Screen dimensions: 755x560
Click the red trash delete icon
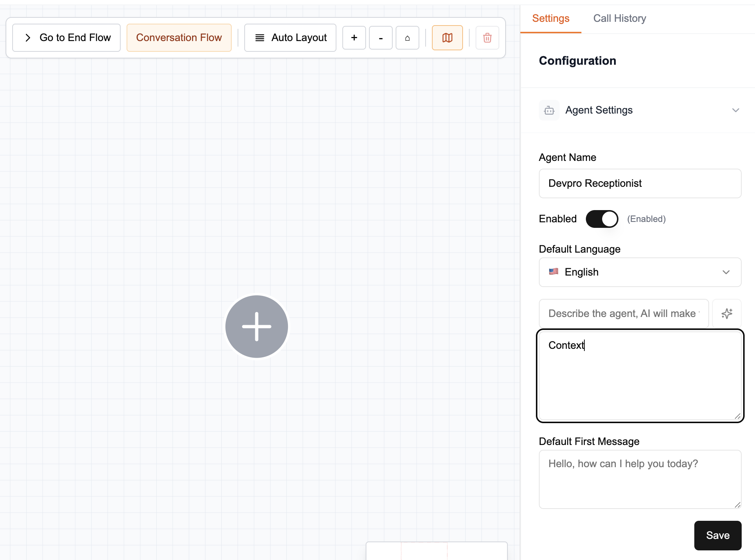[x=487, y=38]
